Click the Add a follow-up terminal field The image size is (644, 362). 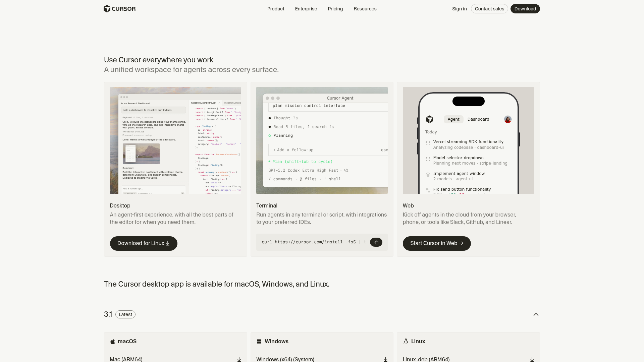(x=328, y=150)
